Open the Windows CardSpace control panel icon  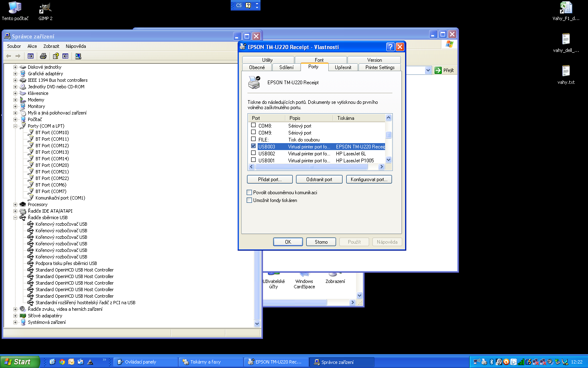pyautogui.click(x=304, y=280)
